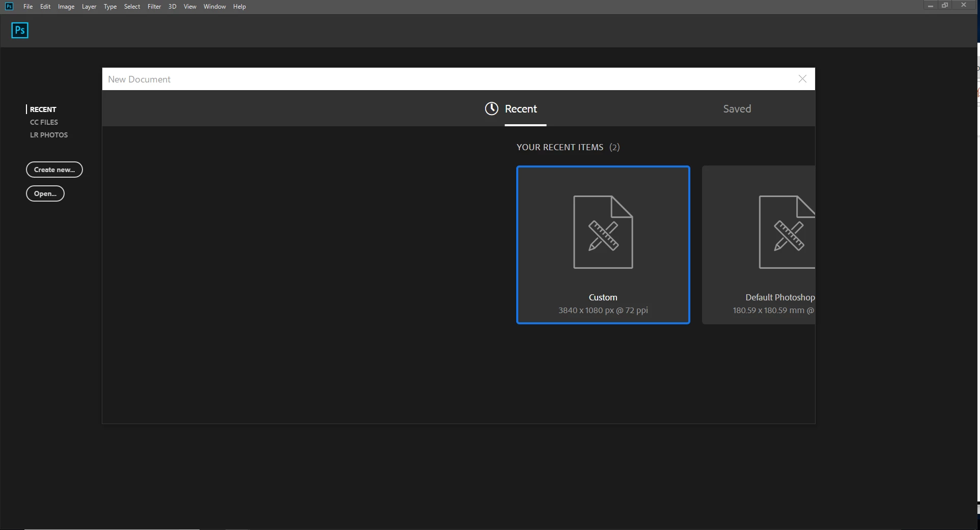Click the clock icon beside Recent
980x530 pixels.
491,108
